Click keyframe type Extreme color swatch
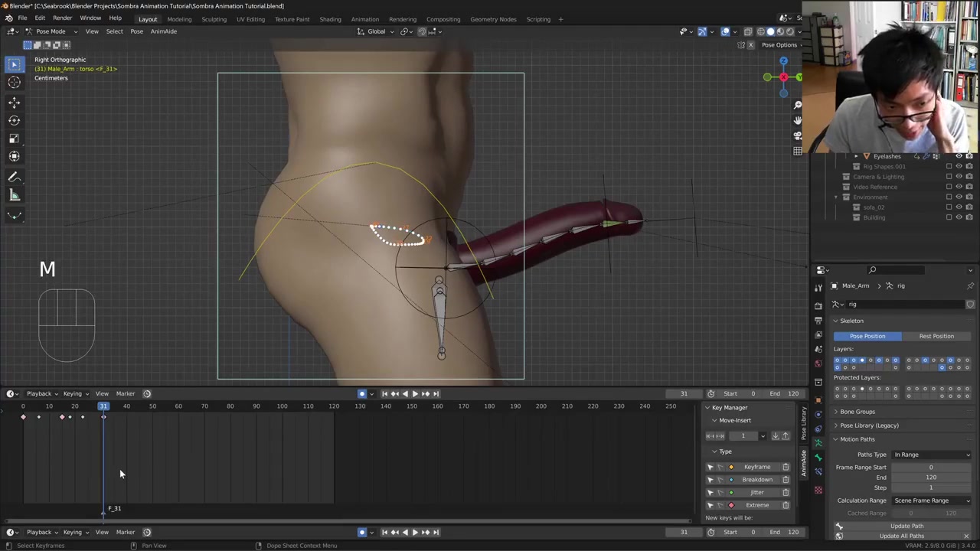 730,505
